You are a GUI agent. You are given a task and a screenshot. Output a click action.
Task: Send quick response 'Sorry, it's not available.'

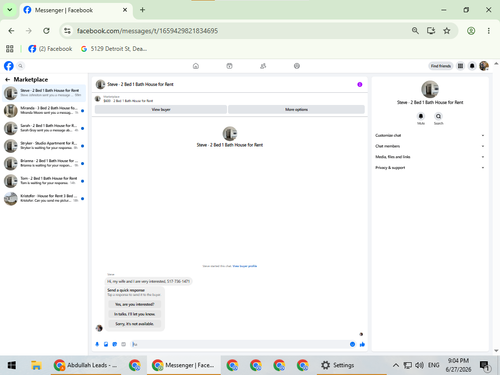(x=135, y=324)
